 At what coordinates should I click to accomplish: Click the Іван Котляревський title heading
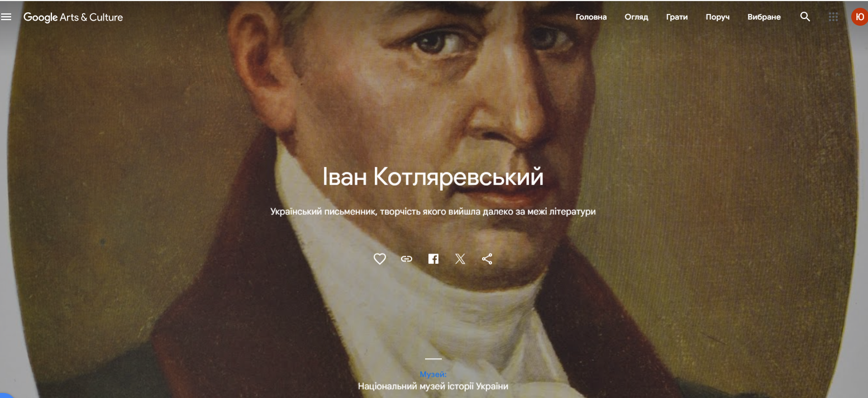[x=433, y=177]
